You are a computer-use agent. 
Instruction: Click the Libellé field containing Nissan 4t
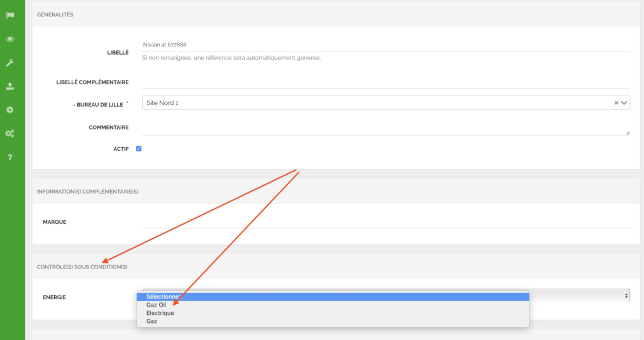[x=385, y=45]
